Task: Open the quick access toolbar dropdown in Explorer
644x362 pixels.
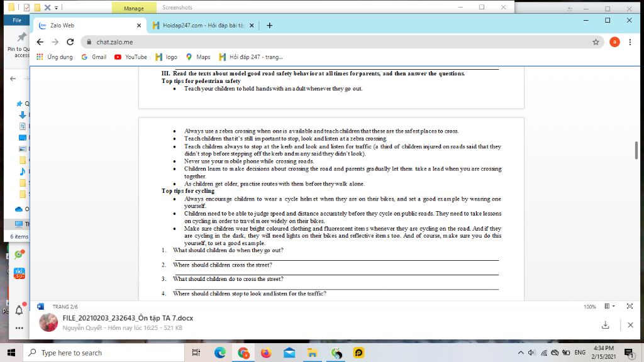Action: point(56,8)
